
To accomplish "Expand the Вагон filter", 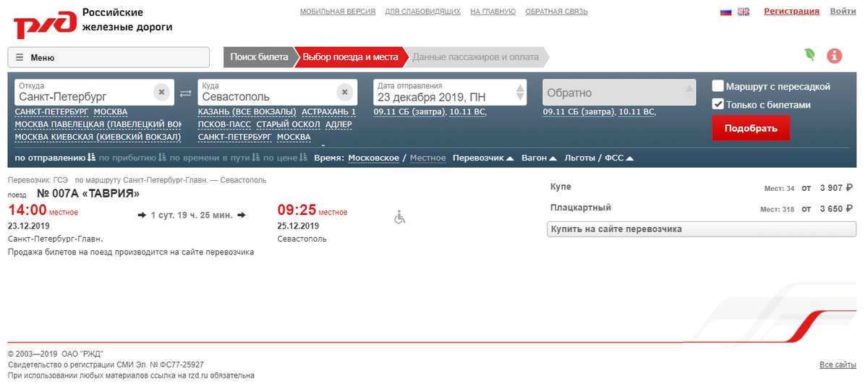I will 540,158.
